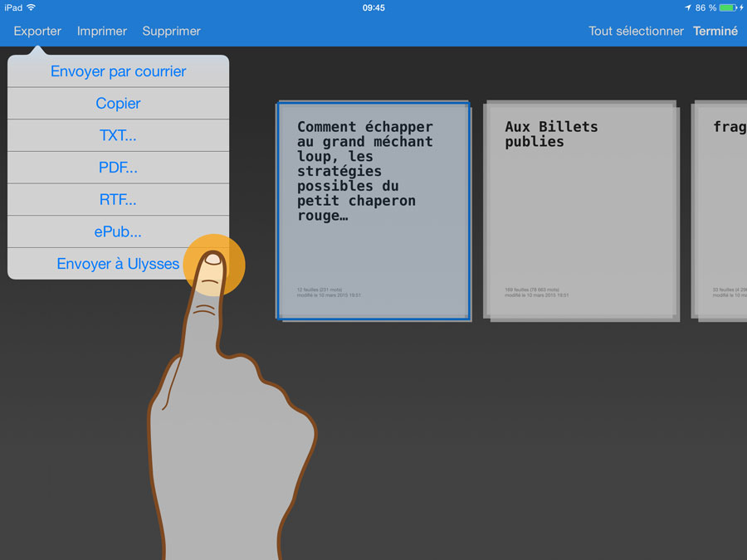Export as PDF…

click(x=118, y=167)
